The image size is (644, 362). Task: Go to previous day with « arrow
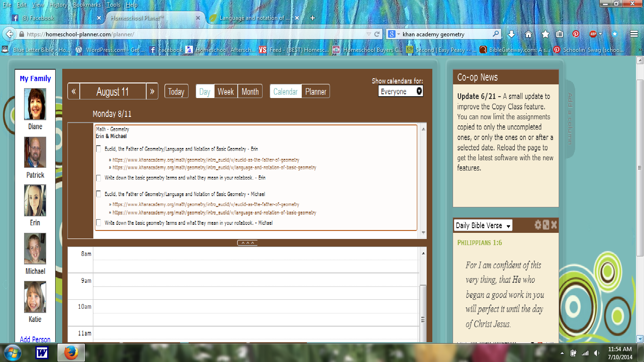click(x=74, y=91)
